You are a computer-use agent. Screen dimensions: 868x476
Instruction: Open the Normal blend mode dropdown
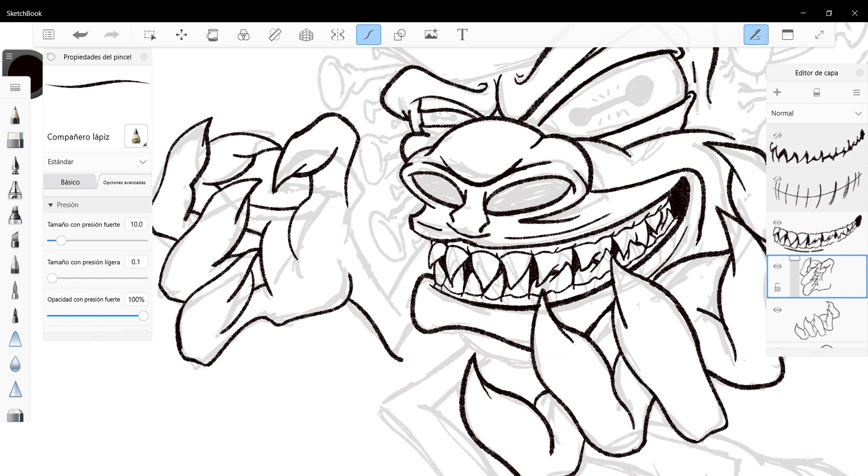[816, 113]
